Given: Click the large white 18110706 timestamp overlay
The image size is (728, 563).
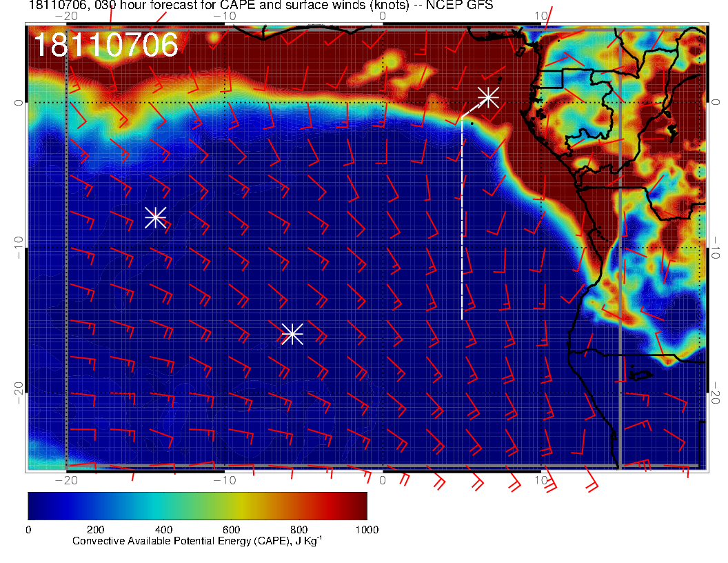Looking at the screenshot, I should coord(106,45).
